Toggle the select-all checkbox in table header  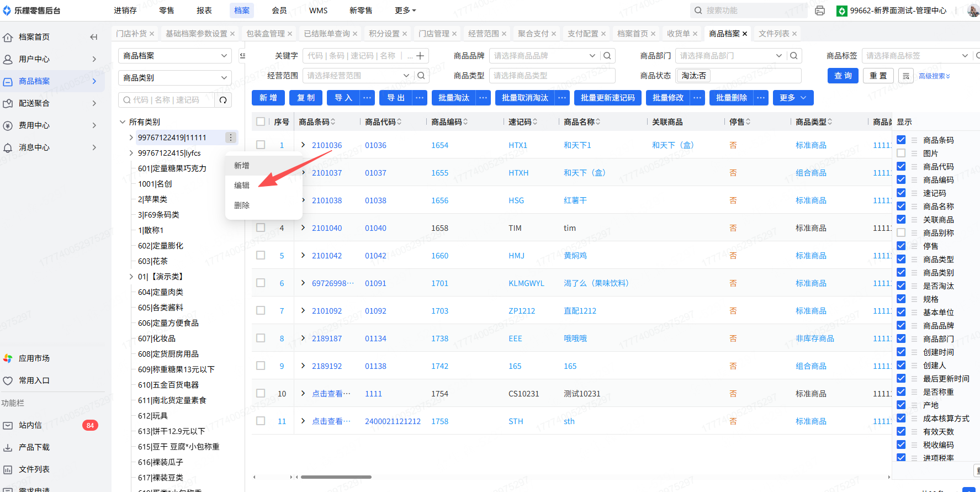pos(261,121)
